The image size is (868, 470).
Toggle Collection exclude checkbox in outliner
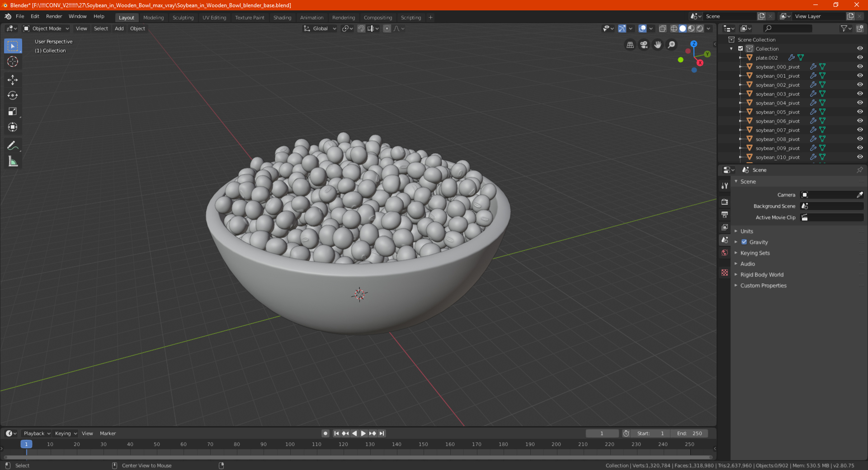tap(741, 48)
